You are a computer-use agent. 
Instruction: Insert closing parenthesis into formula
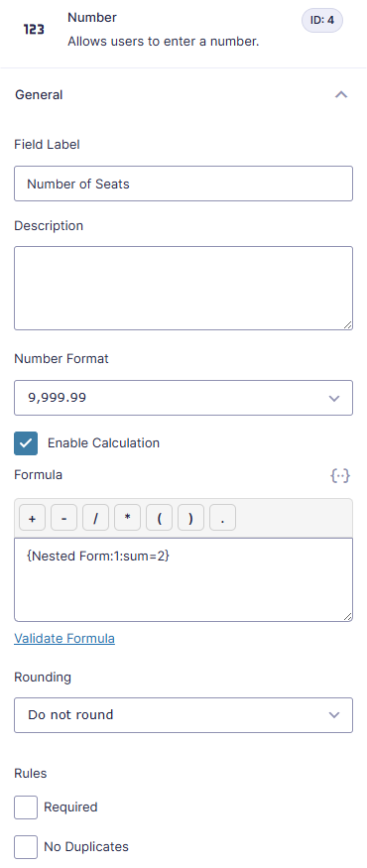191,519
